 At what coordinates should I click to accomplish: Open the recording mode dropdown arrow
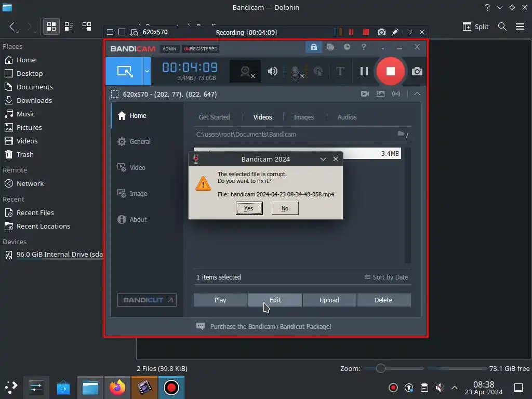point(147,71)
